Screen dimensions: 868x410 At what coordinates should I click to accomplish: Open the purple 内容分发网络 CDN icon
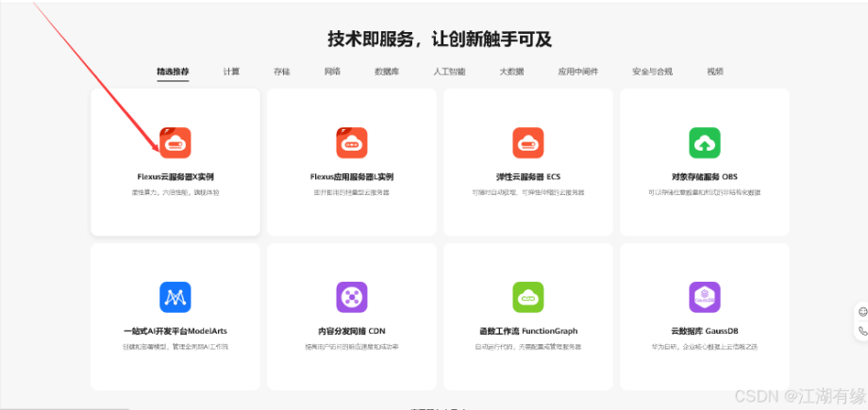pyautogui.click(x=352, y=297)
